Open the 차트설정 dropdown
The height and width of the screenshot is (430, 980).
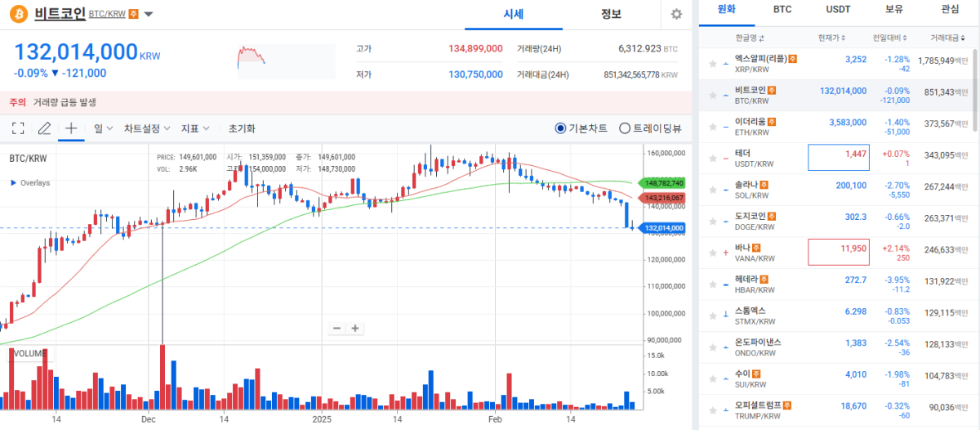tap(147, 128)
